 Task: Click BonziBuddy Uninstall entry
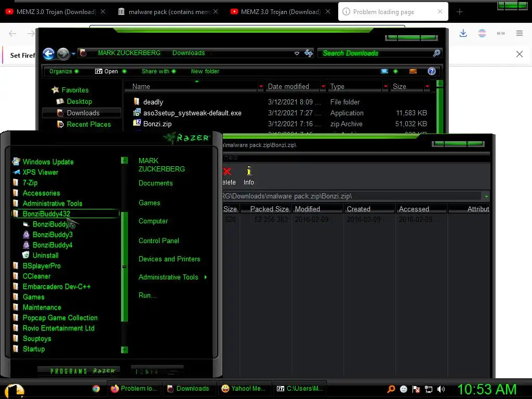[45, 256]
